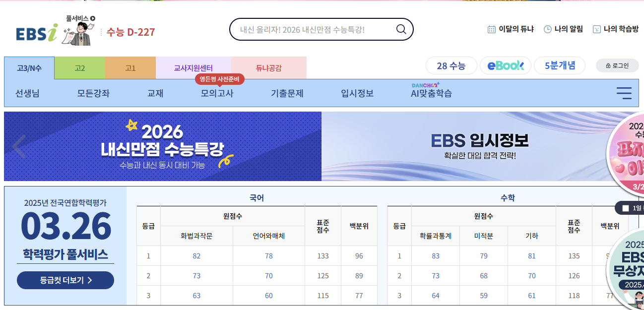Viewport: 644px width, 310px height.
Task: Click 수학 grade 2 표준점수 126
Action: tap(574, 276)
